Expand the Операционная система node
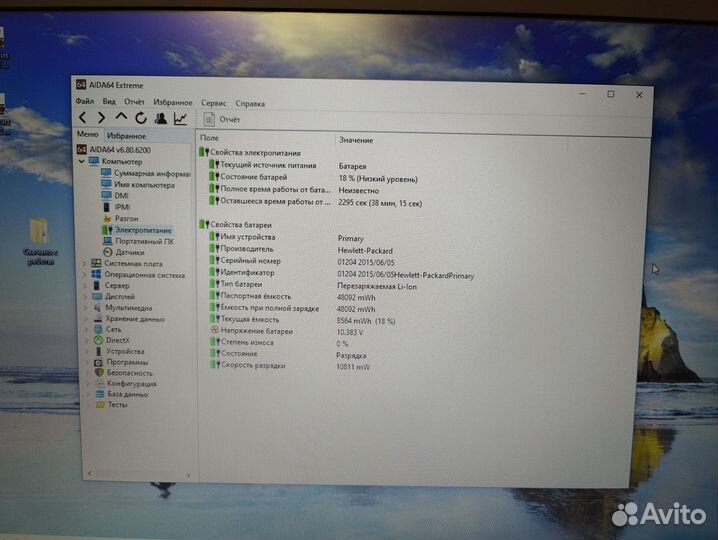The image size is (718, 540). (x=85, y=275)
